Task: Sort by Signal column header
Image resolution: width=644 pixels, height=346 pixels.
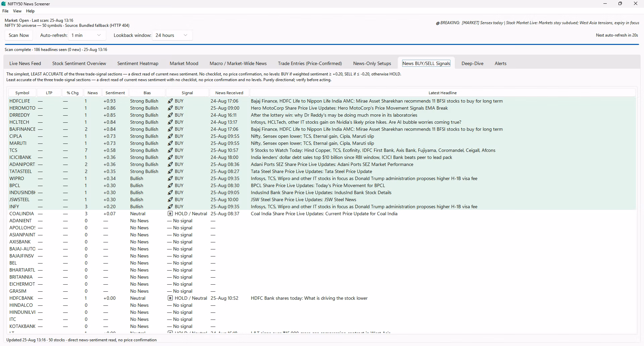Action: click(x=187, y=93)
